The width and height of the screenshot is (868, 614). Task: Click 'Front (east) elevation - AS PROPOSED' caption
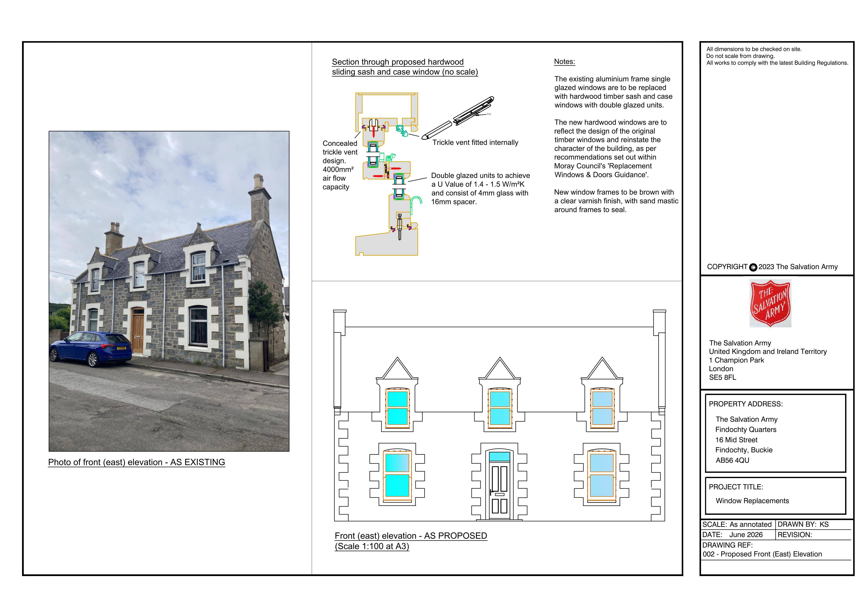(411, 536)
